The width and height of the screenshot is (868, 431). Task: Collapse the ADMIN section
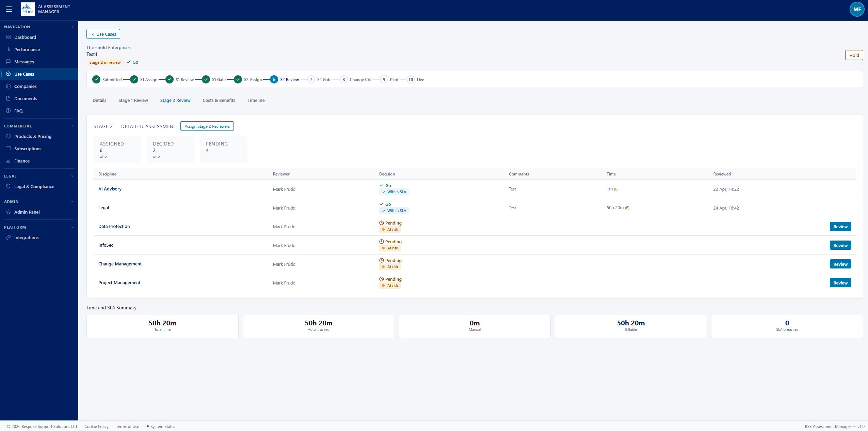(x=72, y=201)
